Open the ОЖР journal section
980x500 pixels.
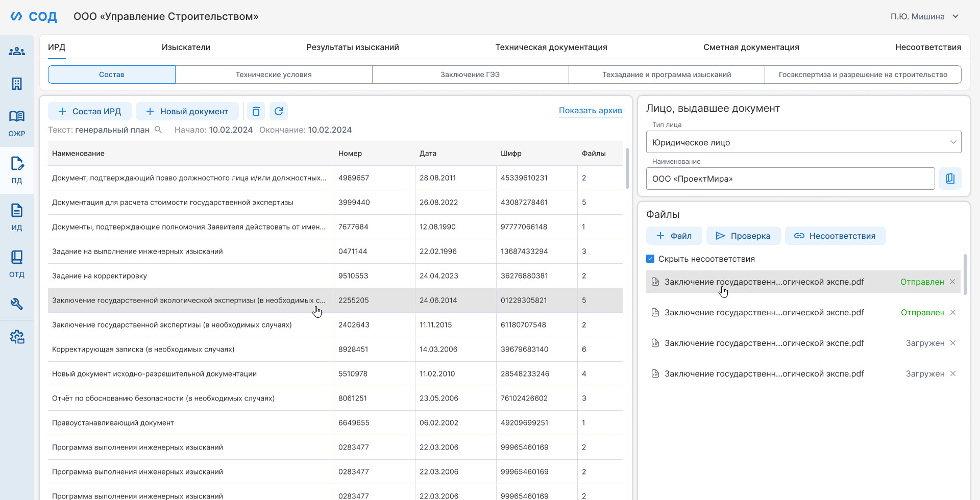pos(17,123)
